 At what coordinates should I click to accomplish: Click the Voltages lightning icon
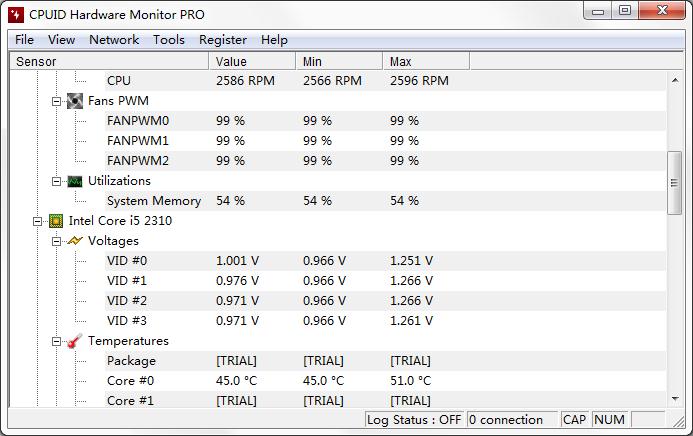(x=75, y=241)
